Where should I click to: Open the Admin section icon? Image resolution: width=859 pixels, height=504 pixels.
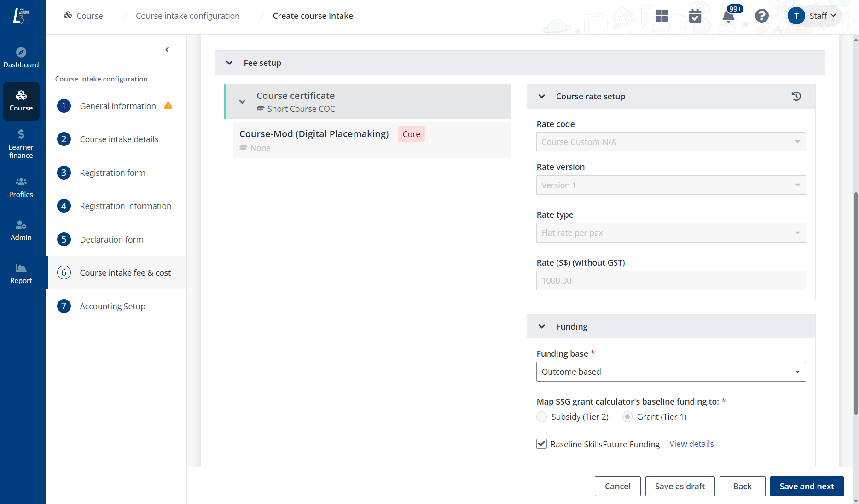coord(21,225)
